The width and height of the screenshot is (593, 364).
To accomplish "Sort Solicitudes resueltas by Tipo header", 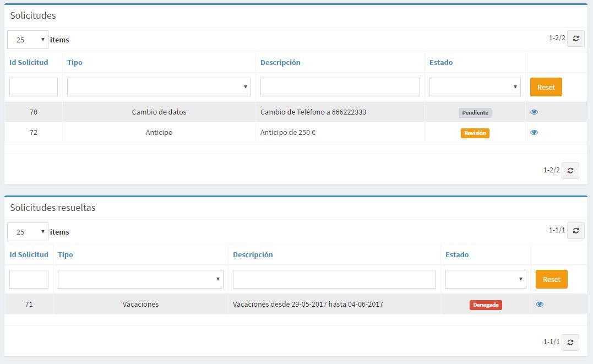I will point(66,254).
